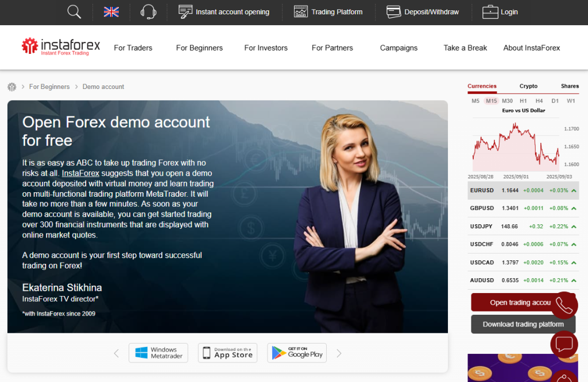Click the breadcrumb home icon
Screen dimensions: 588x382
[11, 86]
